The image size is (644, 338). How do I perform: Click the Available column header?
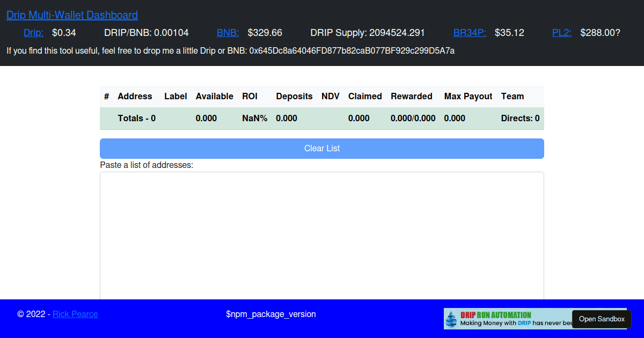click(x=214, y=96)
